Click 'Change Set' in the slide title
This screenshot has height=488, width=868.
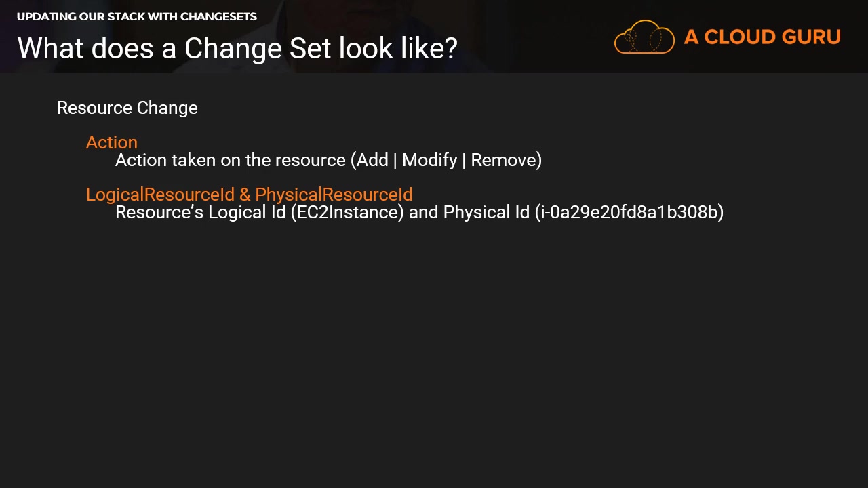pos(233,48)
